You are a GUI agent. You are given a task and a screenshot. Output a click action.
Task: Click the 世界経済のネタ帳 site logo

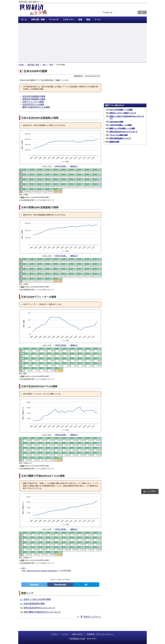tap(33, 10)
